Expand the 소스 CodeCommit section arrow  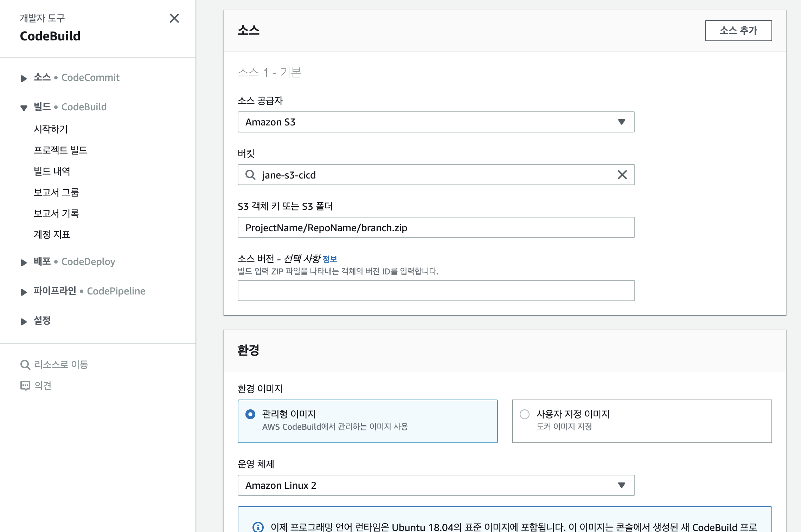click(x=24, y=78)
